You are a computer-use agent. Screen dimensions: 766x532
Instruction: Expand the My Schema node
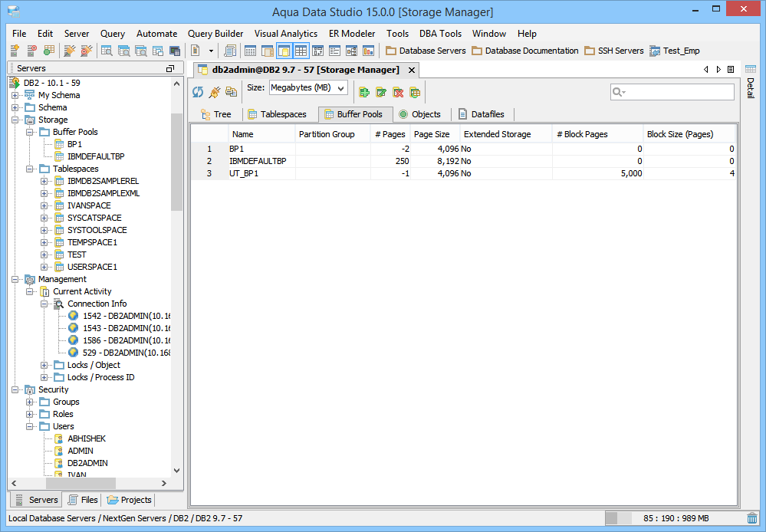[15, 95]
